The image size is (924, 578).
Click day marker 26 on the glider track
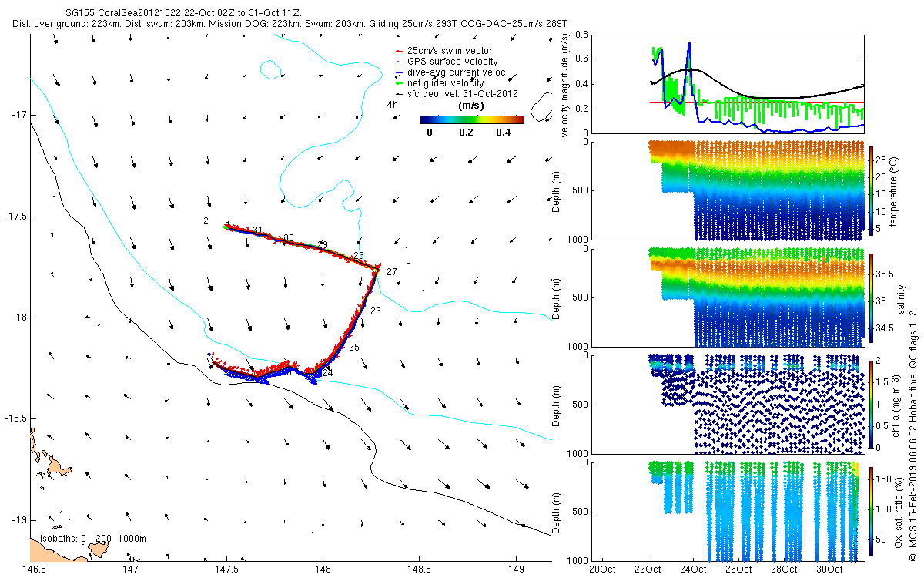[376, 311]
